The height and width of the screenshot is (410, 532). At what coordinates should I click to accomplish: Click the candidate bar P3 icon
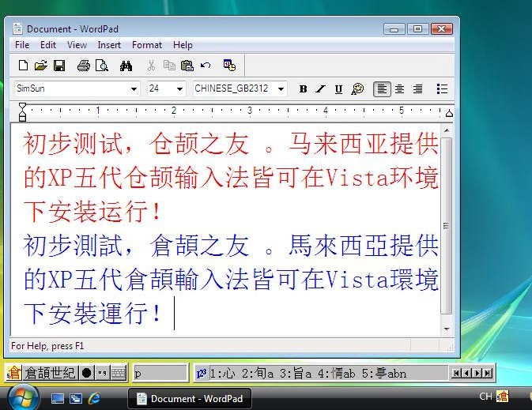tap(202, 374)
